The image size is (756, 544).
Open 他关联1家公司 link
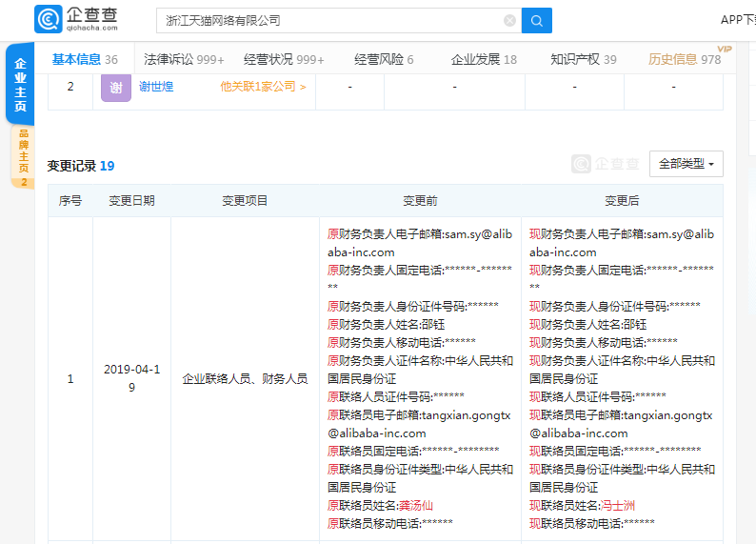(x=263, y=87)
